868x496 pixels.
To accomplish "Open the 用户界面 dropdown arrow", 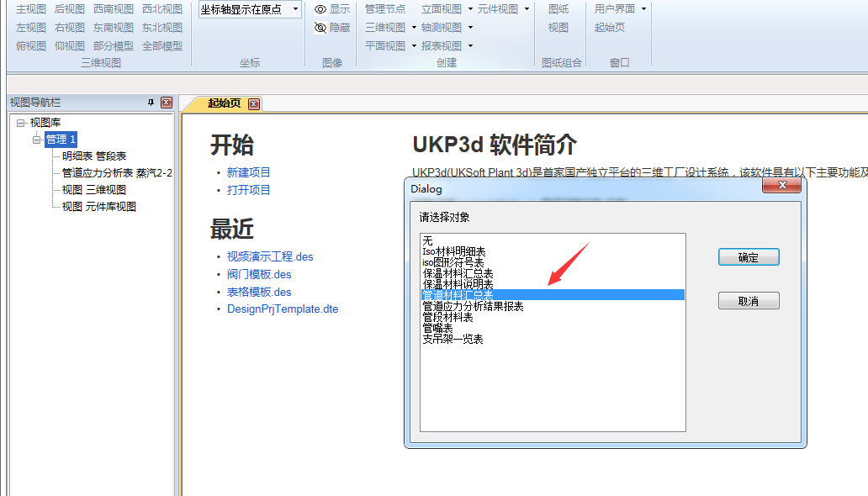I will tap(643, 9).
